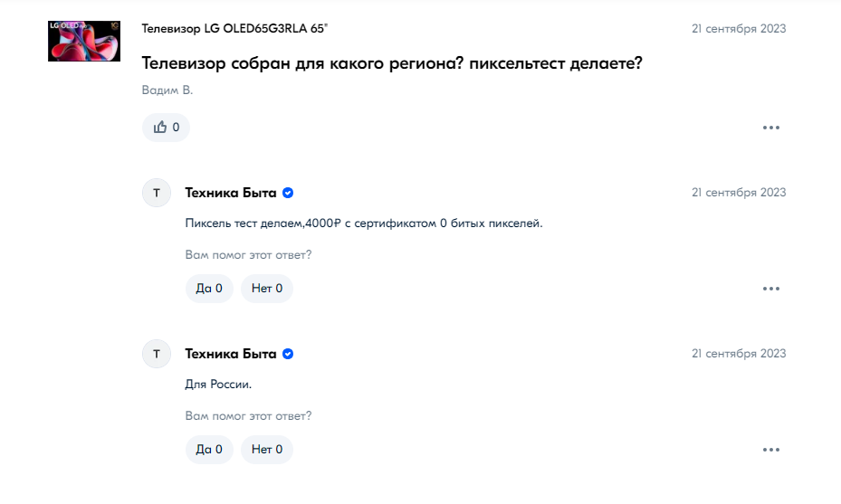This screenshot has width=841, height=504.
Task: Click the T avatar on the Для России answer
Action: tap(157, 354)
